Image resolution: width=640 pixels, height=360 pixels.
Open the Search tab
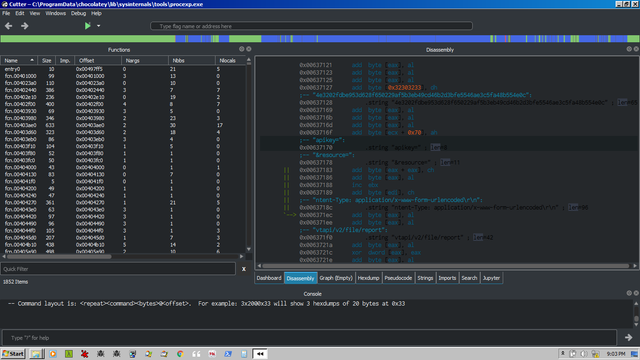click(469, 278)
